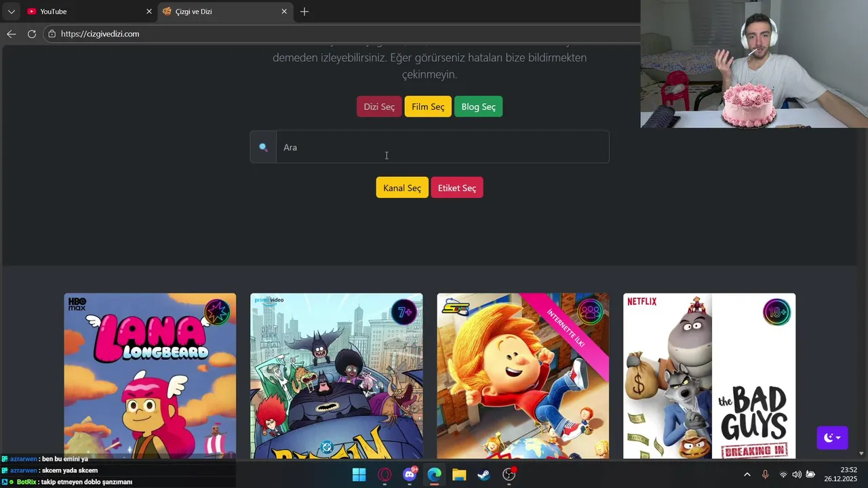This screenshot has height=488, width=868.
Task: Open the tab search dropdown arrow
Action: coord(11,12)
